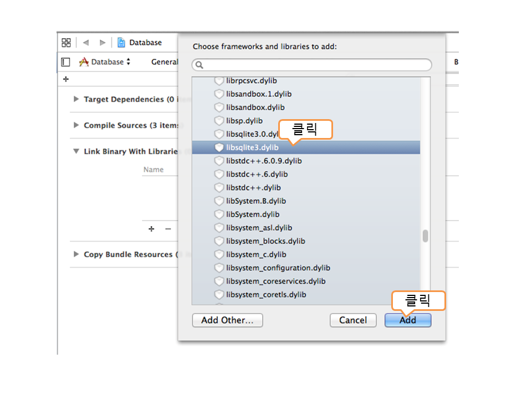Image resolution: width=532 pixels, height=399 pixels.
Task: Click the magnifier icon in search field
Action: tap(199, 65)
